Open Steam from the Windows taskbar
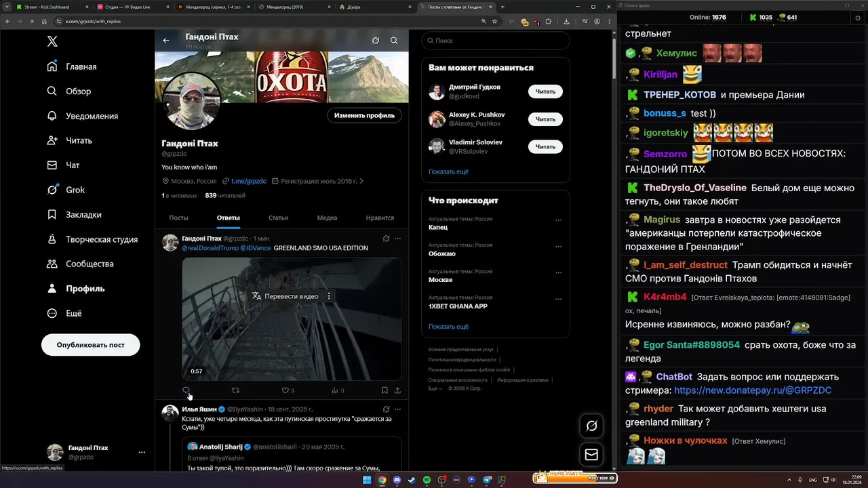Screen dimensions: 868x488 click(412, 480)
